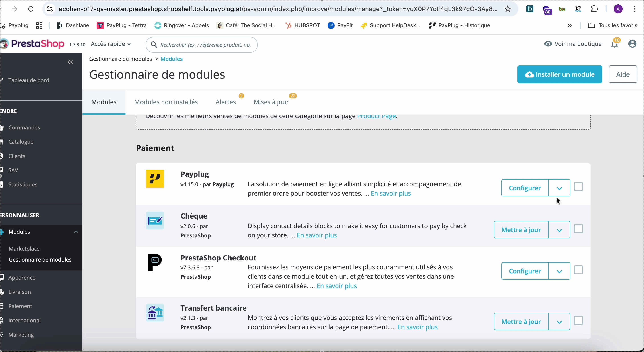Expand dropdown arrow next to PrestaShop Checkout

tap(559, 271)
